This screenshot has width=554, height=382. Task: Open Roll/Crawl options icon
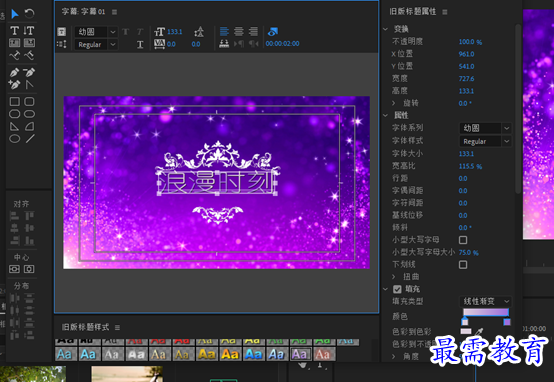pos(61,44)
